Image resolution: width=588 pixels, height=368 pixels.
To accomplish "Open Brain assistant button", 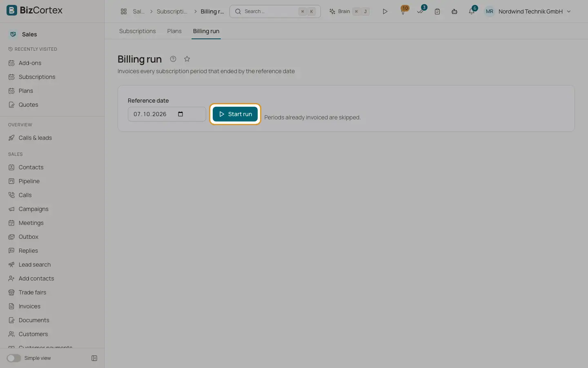I will pos(350,11).
